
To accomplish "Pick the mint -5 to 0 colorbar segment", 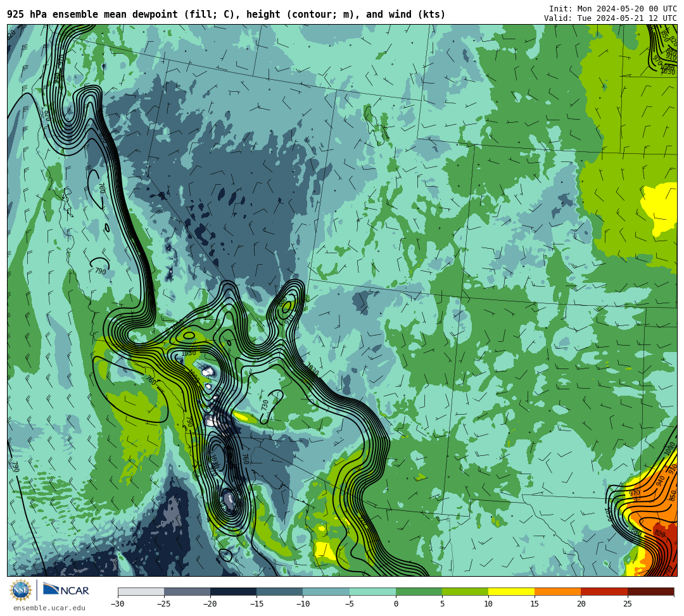I will [x=372, y=591].
